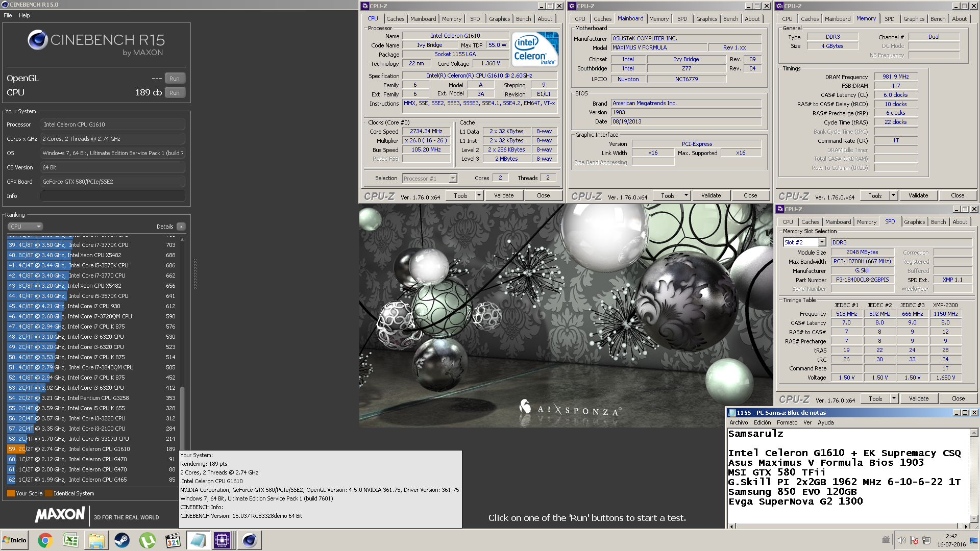Click the Inicio start button
Image resolution: width=980 pixels, height=551 pixels.
[15, 540]
